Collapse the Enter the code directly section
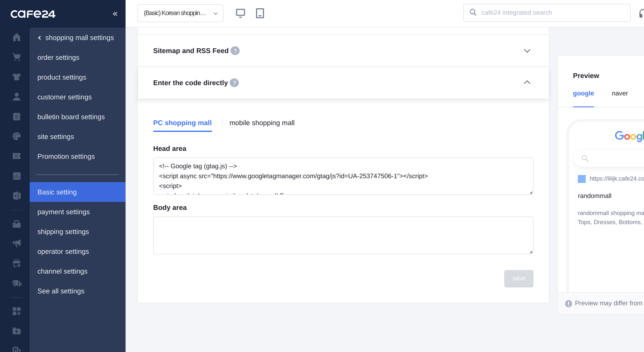 point(527,82)
